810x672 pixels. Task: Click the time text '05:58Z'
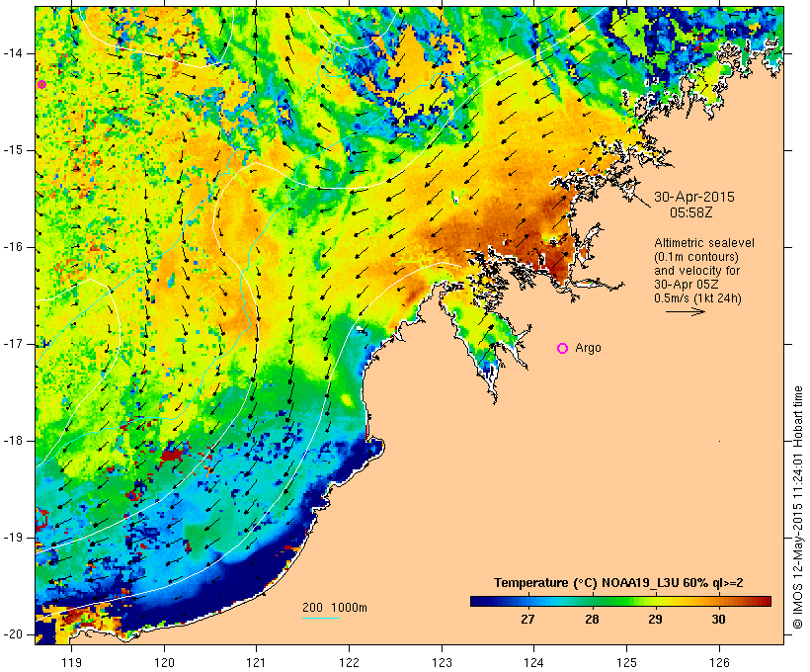[x=691, y=212]
